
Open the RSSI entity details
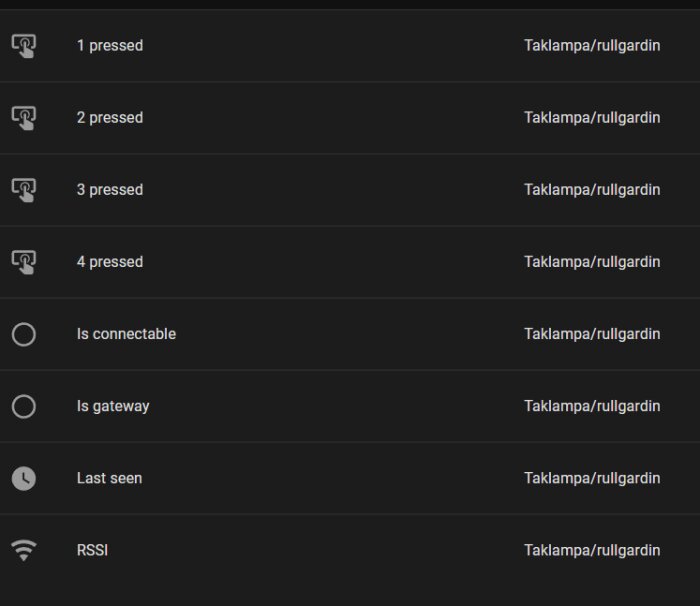pos(350,551)
